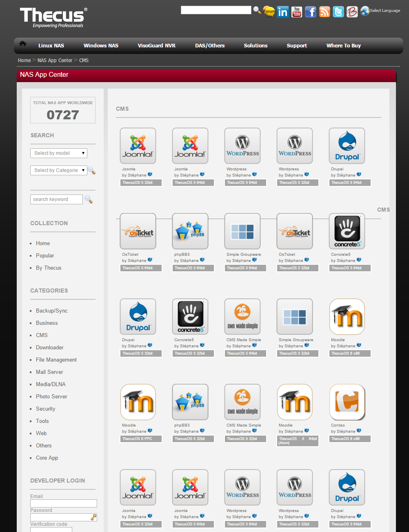Click the magnifier beside Select by Categorie
This screenshot has width=409, height=532.
pyautogui.click(x=92, y=170)
